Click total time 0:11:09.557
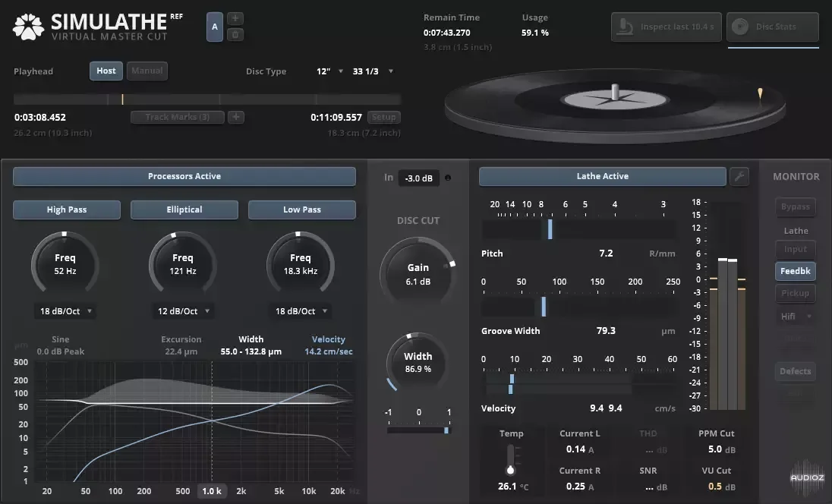832x504 pixels. coord(336,117)
